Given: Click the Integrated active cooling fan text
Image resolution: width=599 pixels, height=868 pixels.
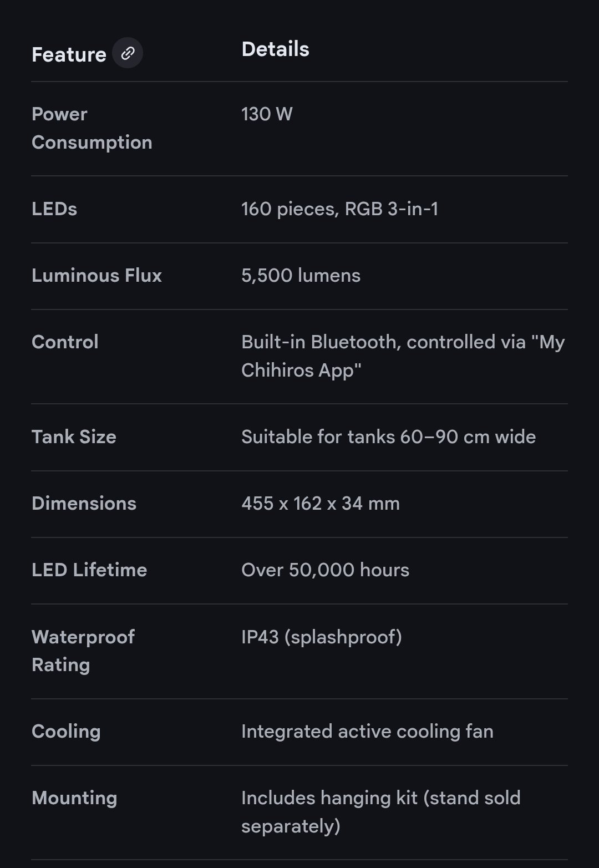Looking at the screenshot, I should [367, 732].
